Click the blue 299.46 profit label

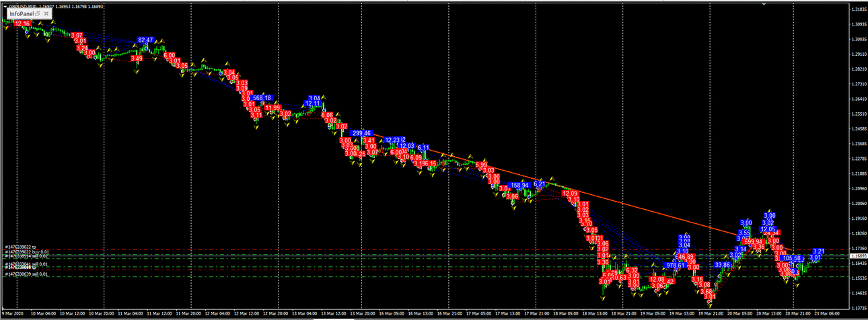click(362, 133)
